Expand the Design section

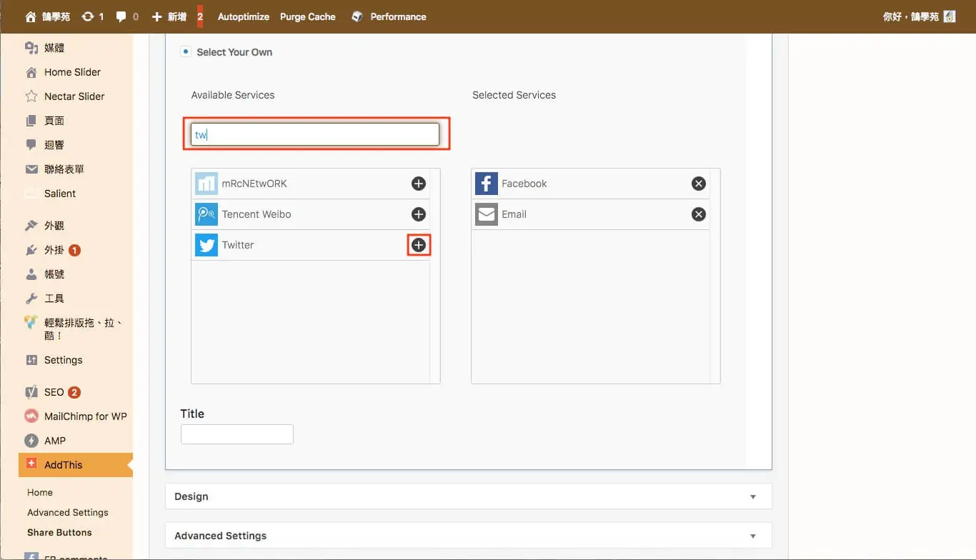(x=469, y=496)
